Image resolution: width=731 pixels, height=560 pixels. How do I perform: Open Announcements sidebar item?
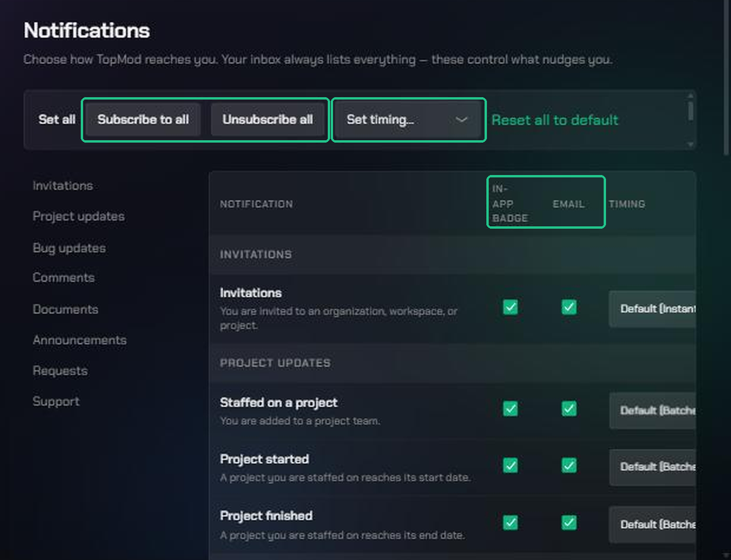[x=80, y=340]
